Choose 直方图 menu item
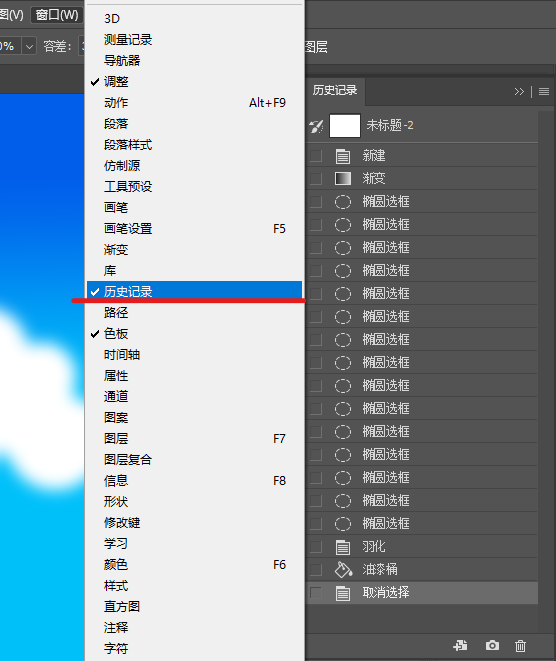The width and height of the screenshot is (556, 661). 194,607
